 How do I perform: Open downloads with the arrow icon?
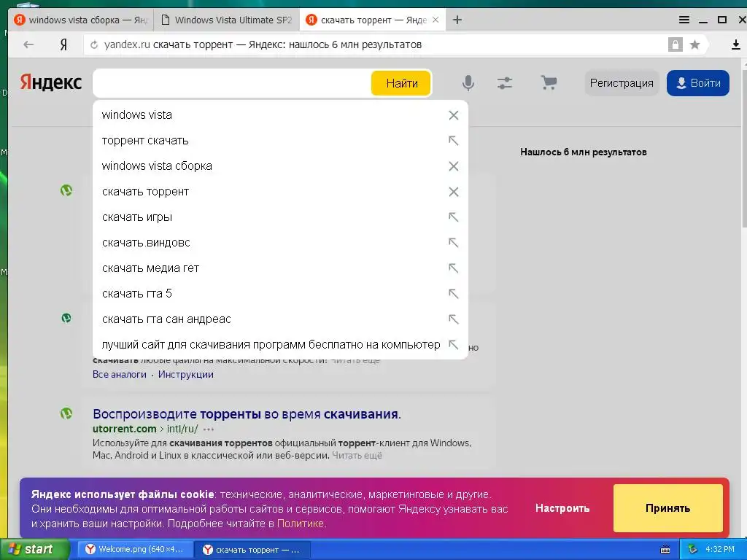click(735, 44)
